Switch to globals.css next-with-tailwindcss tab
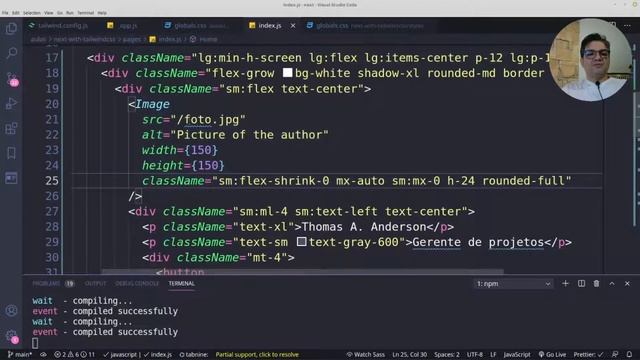The image size is (640, 360). [x=366, y=26]
